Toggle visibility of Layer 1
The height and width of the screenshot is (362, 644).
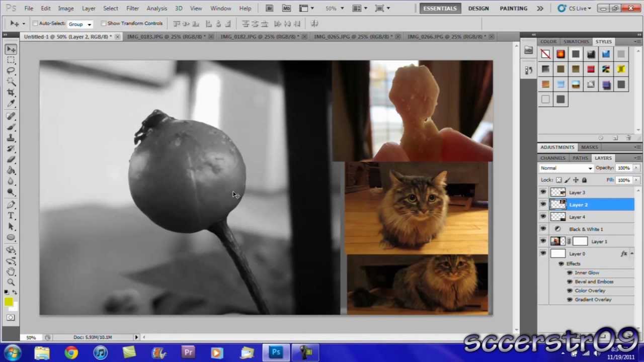[x=543, y=241]
